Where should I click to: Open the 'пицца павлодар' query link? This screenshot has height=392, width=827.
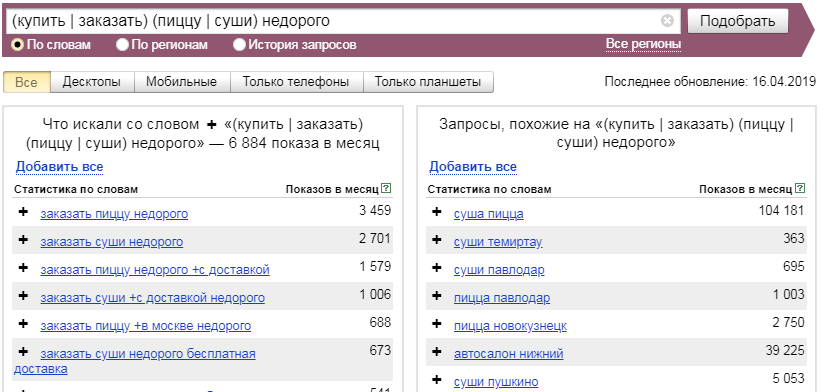pyautogui.click(x=502, y=298)
